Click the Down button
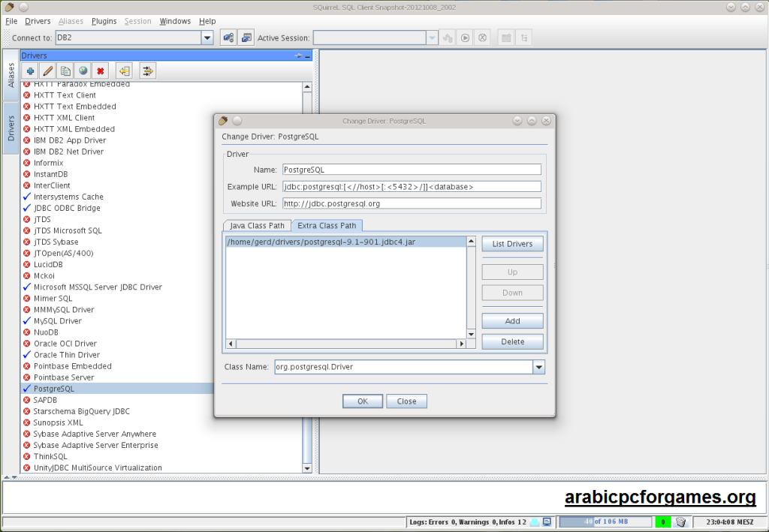The height and width of the screenshot is (532, 769). (x=512, y=293)
